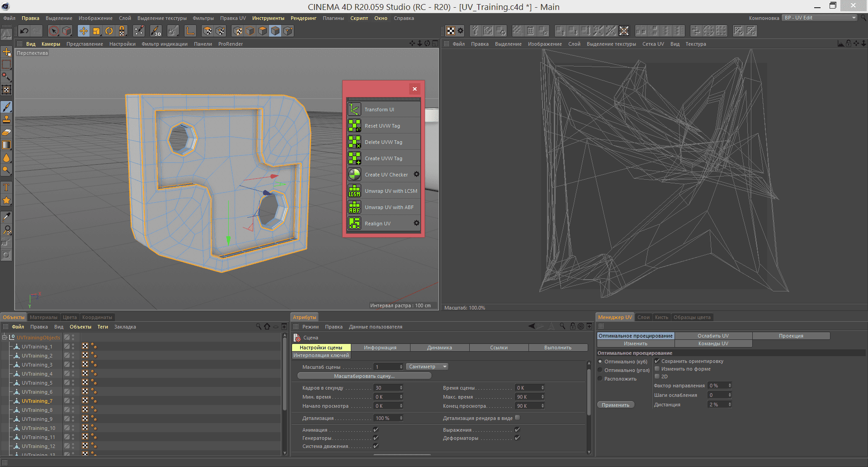This screenshot has height=467, width=868.
Task: Open the Инструменты menu
Action: pos(268,18)
